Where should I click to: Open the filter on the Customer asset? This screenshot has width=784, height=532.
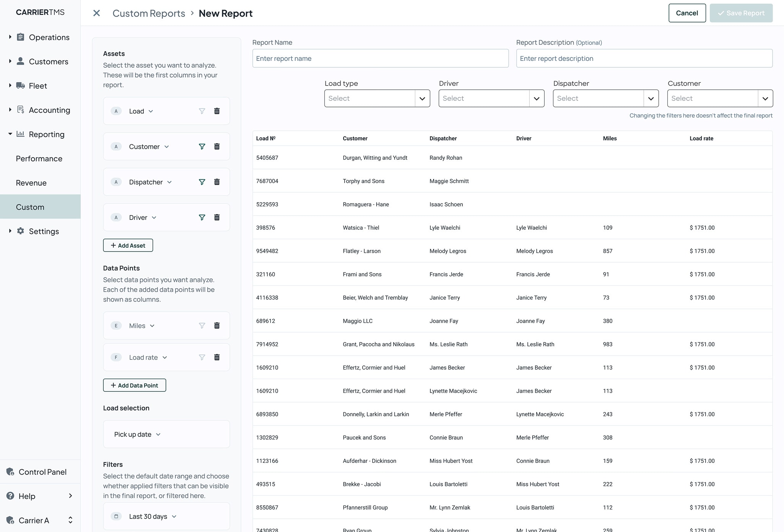click(x=202, y=146)
